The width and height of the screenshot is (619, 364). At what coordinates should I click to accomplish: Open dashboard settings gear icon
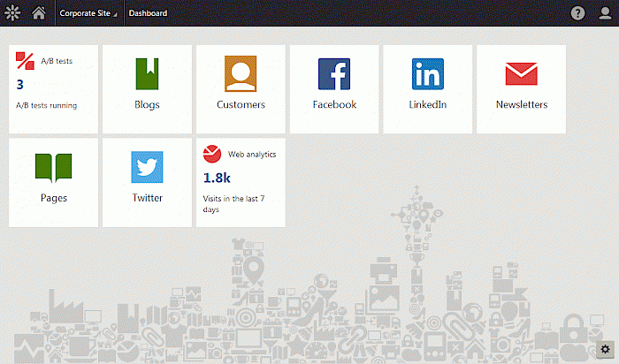click(605, 349)
